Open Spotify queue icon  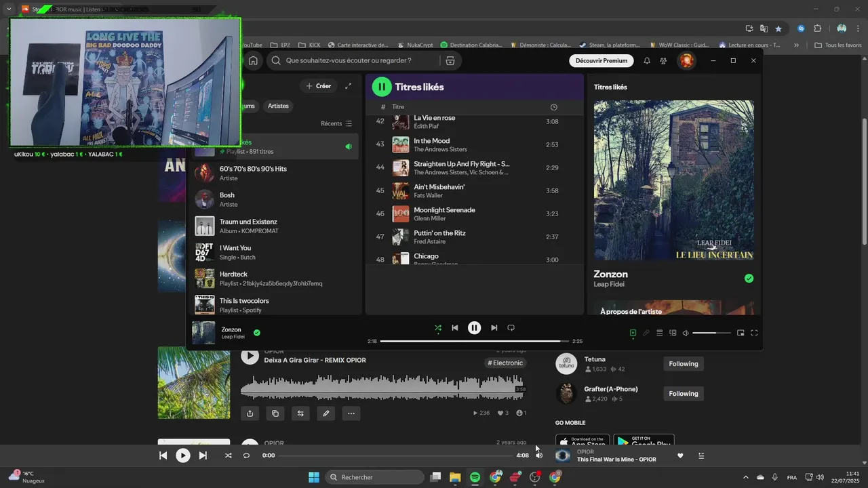659,333
